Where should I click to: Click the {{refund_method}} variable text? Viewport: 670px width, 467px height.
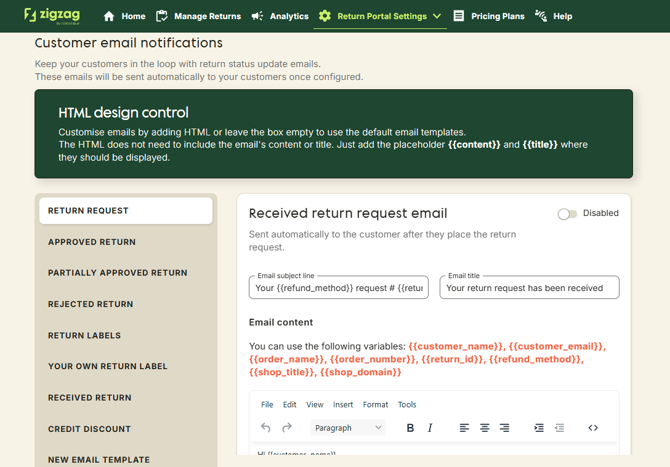(535, 359)
